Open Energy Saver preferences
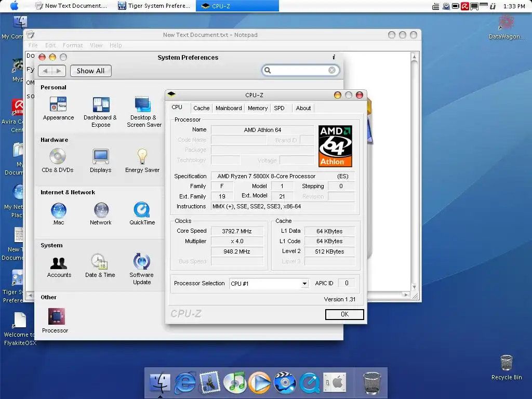This screenshot has height=399, width=532. [x=142, y=161]
